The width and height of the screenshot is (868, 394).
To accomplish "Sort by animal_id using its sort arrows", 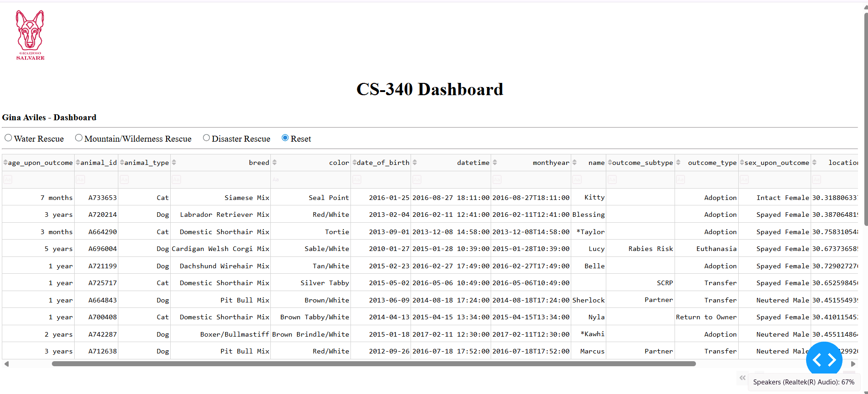I will tap(78, 163).
